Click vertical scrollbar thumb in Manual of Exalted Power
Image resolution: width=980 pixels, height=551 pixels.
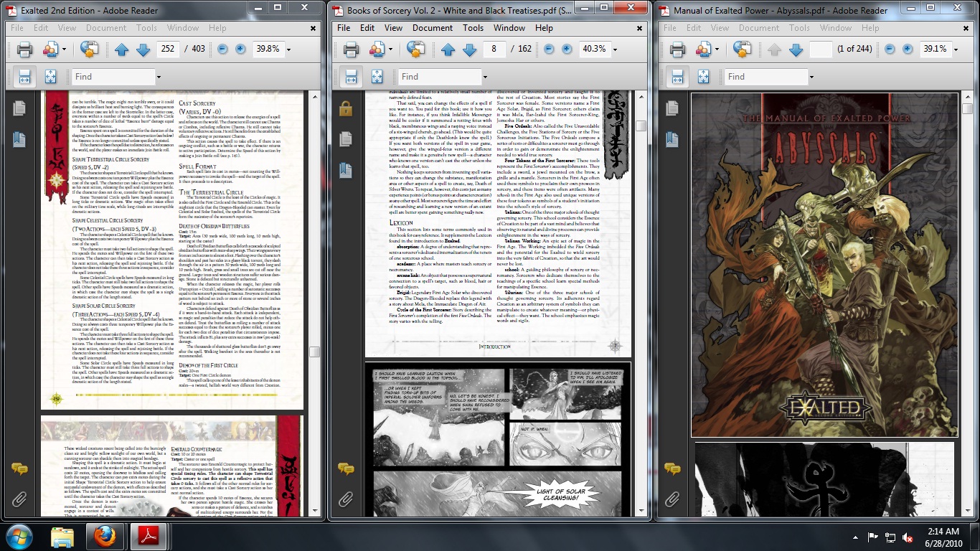coord(967,108)
